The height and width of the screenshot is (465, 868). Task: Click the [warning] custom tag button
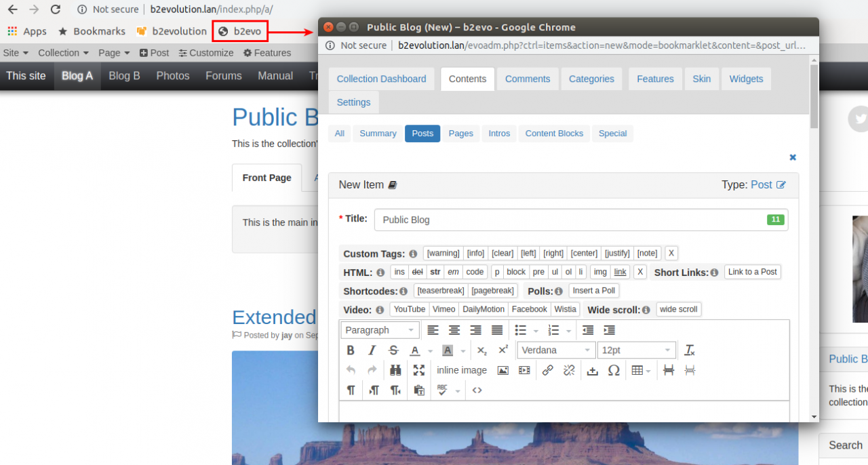point(443,253)
